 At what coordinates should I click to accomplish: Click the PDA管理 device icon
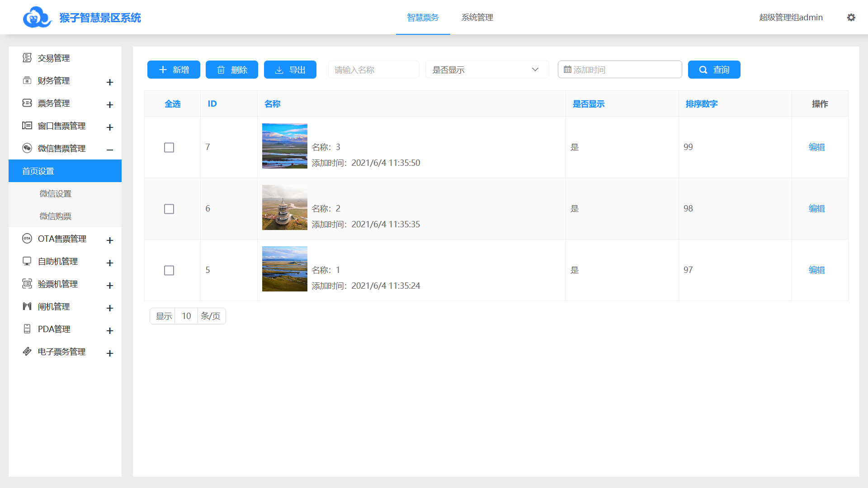(x=27, y=329)
